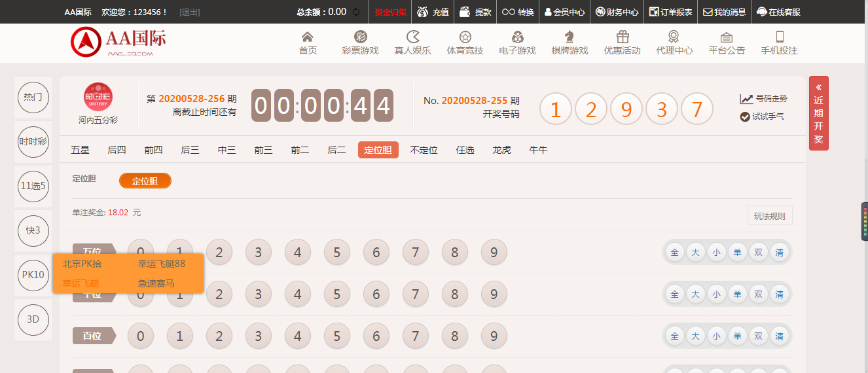Open chess games 棋牌游戏 knight icon

(x=570, y=37)
